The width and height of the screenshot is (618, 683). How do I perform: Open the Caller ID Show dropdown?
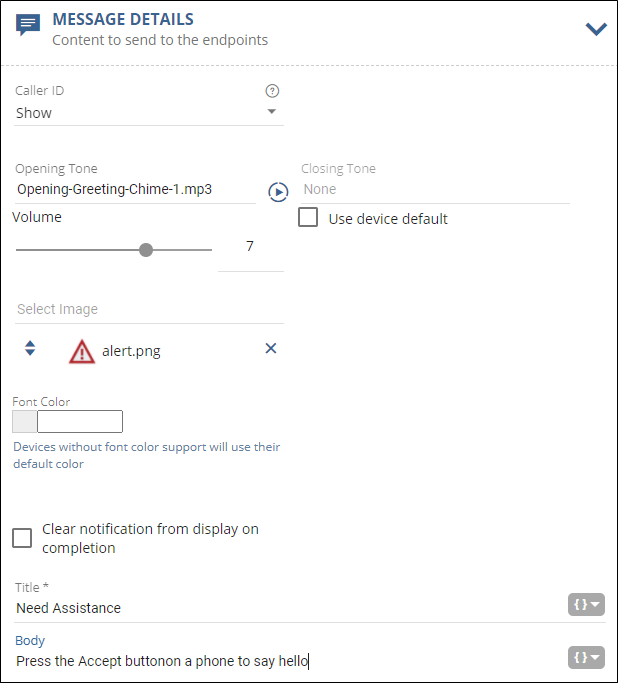(149, 113)
